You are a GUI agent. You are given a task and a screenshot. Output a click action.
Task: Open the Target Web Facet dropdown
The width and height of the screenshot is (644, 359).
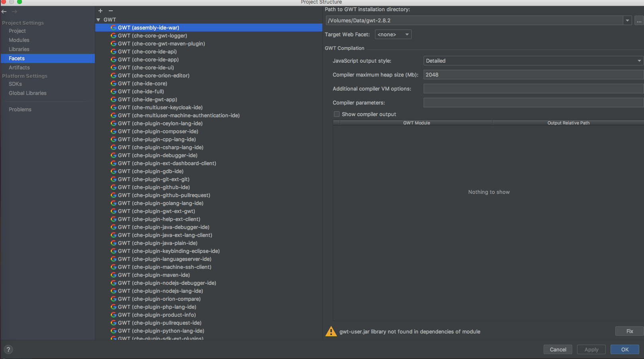393,34
